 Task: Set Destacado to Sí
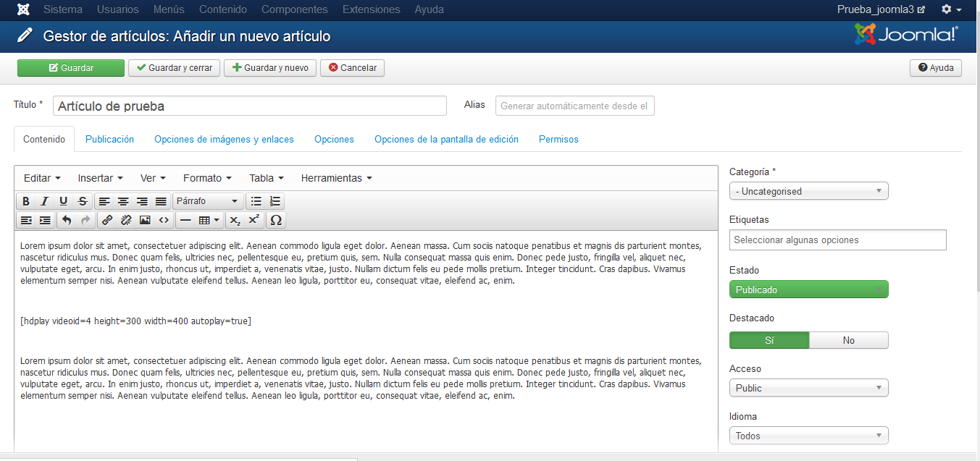768,340
